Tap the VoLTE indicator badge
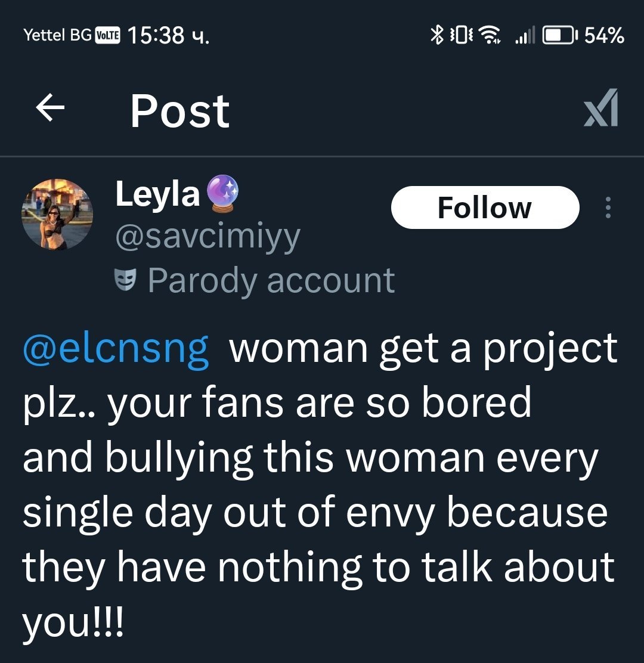Image resolution: width=644 pixels, height=663 pixels. (107, 35)
